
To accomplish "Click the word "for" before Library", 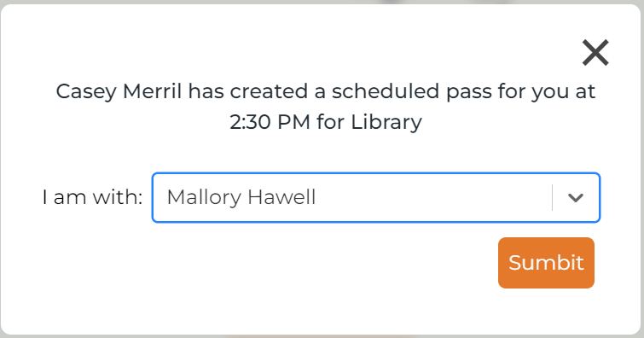I will 330,122.
